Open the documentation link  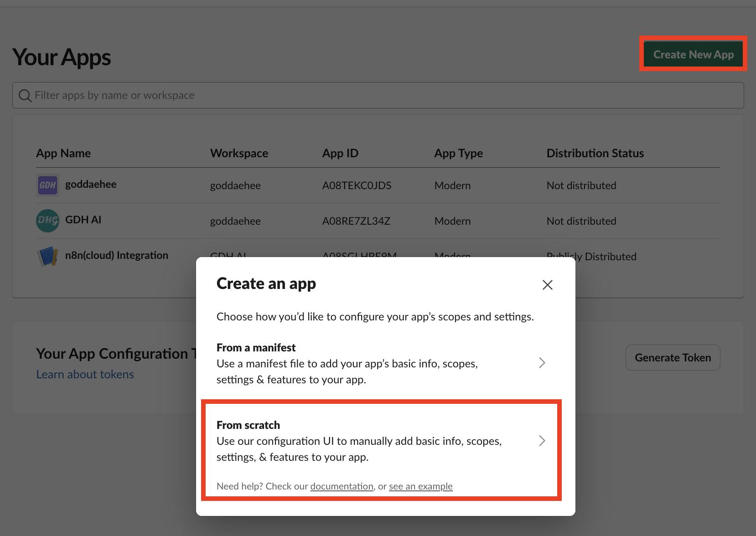point(342,486)
